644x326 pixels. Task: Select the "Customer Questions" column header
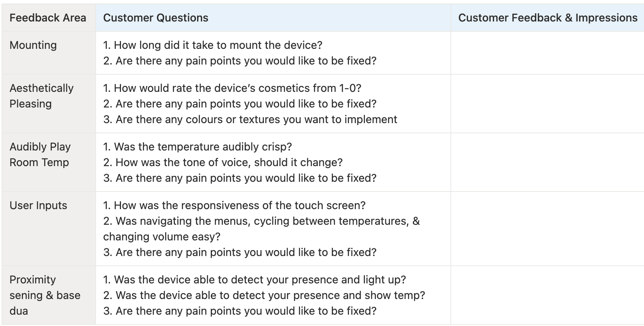click(x=156, y=18)
